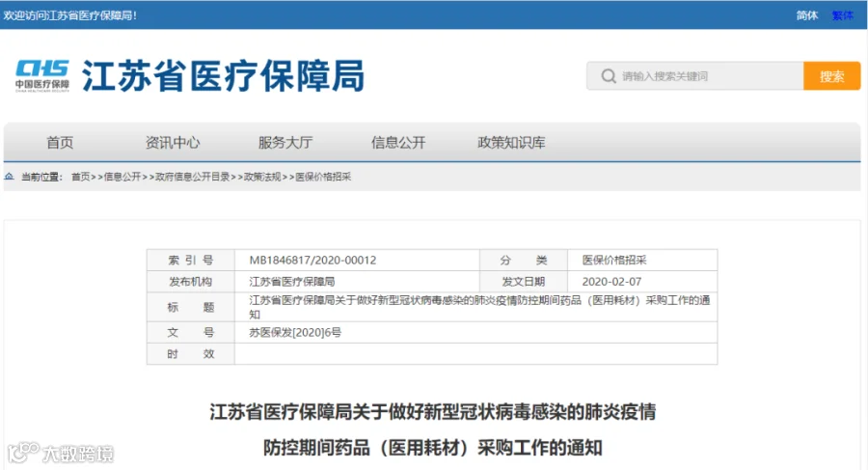Screen dimensions: 868x470
Task: Click the date value 2020-02-07
Action: tap(611, 282)
